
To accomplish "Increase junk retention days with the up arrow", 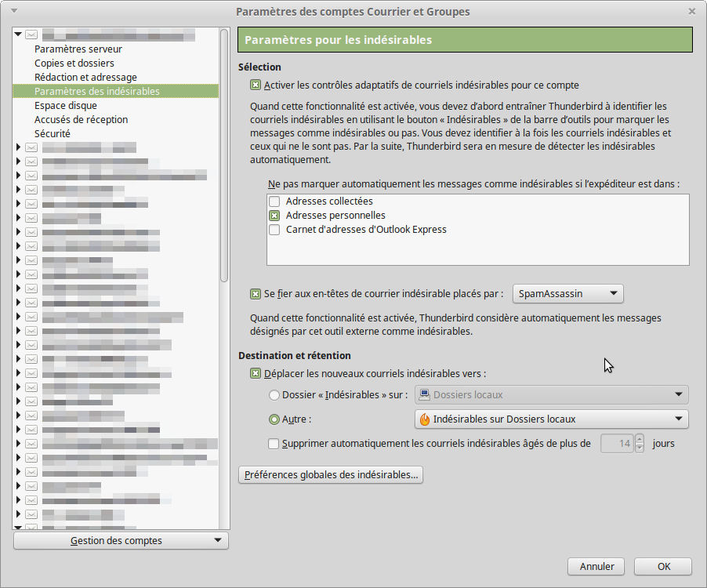I will (640, 439).
